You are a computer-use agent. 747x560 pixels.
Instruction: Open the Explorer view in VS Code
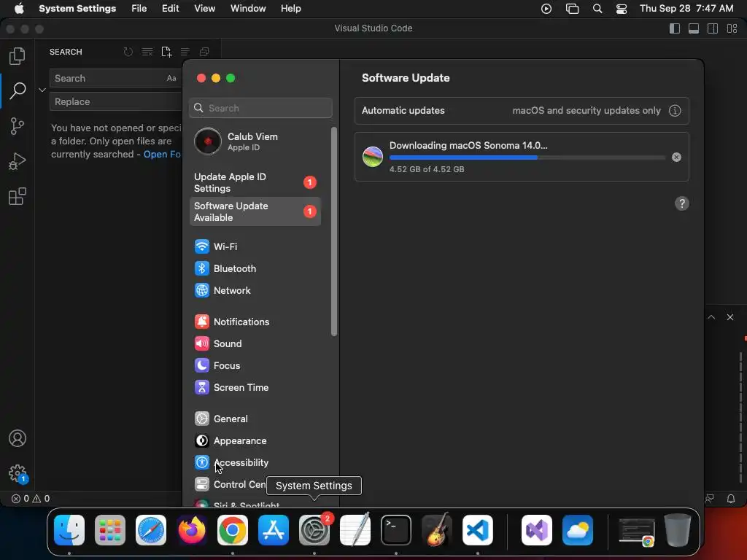click(x=18, y=55)
